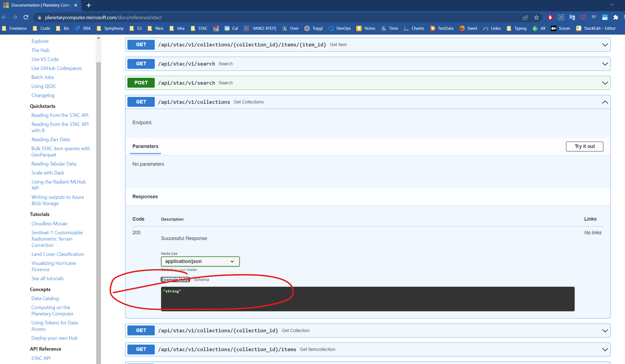Click the Pocket extension icon
Screen dimensions: 625x364
pos(583,17)
